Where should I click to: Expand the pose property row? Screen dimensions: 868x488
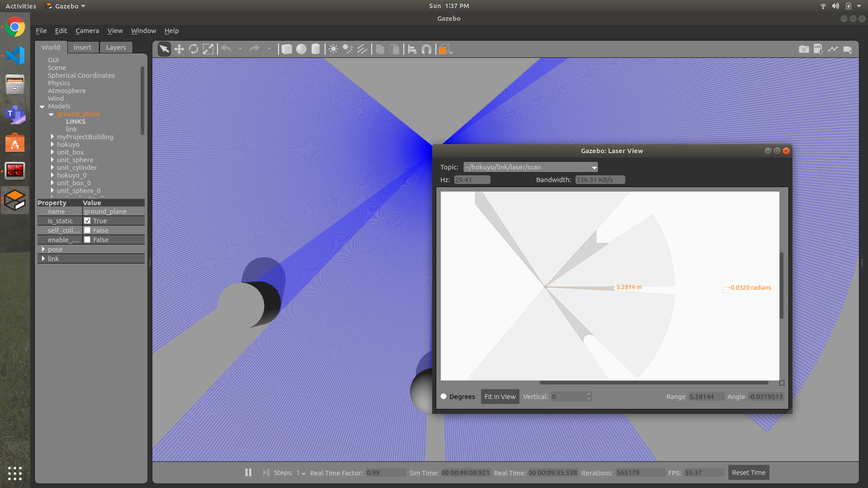43,249
